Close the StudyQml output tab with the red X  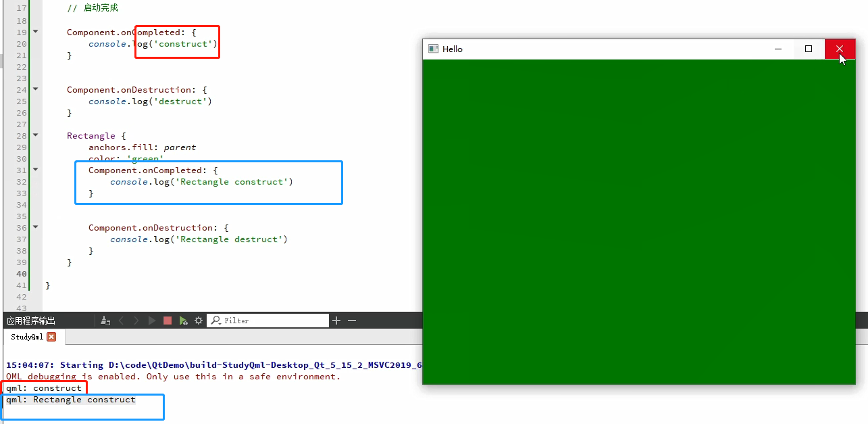(51, 337)
